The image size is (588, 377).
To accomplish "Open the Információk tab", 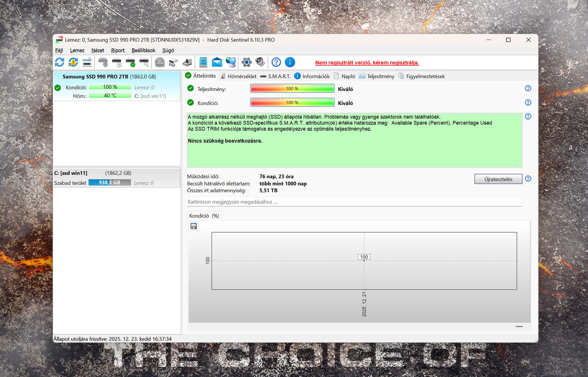I will tap(312, 76).
